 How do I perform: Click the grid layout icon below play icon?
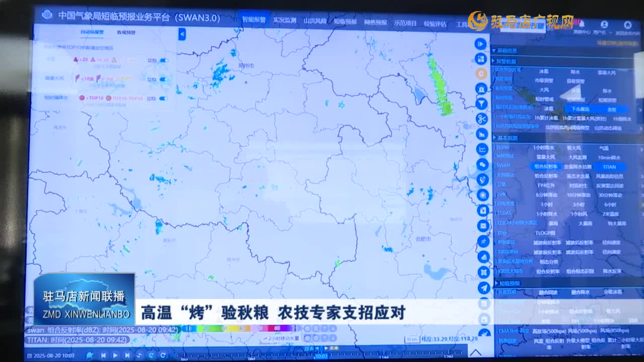(481, 59)
